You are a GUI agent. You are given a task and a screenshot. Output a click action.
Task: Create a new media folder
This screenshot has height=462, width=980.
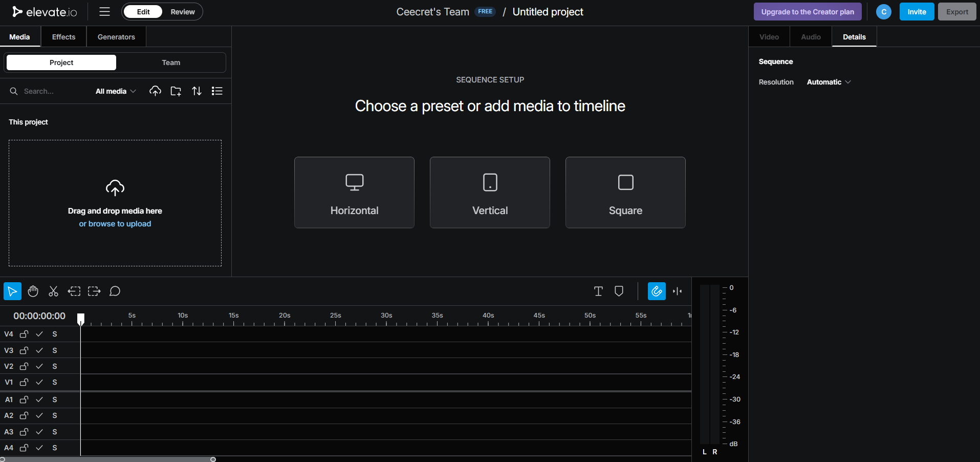tap(176, 91)
